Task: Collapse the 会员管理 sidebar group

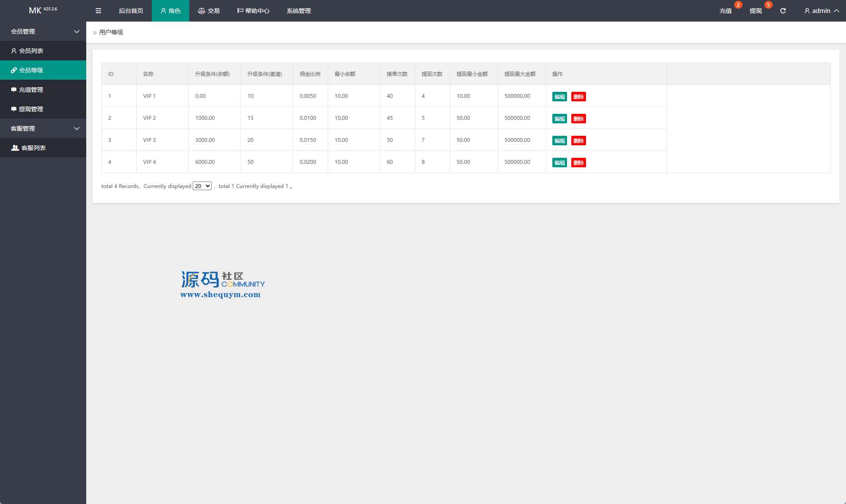Action: [43, 31]
